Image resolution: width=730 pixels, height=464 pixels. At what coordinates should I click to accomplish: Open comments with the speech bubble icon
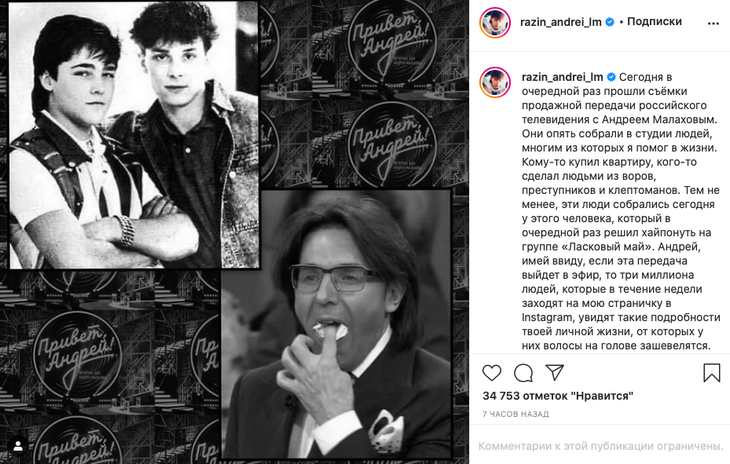tap(523, 373)
